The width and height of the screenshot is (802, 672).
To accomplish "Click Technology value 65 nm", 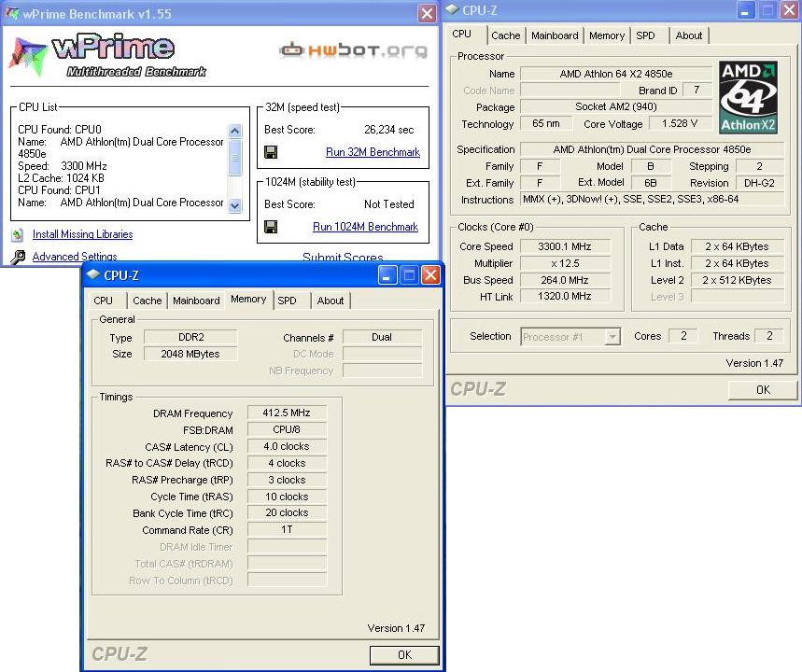I will pos(546,123).
